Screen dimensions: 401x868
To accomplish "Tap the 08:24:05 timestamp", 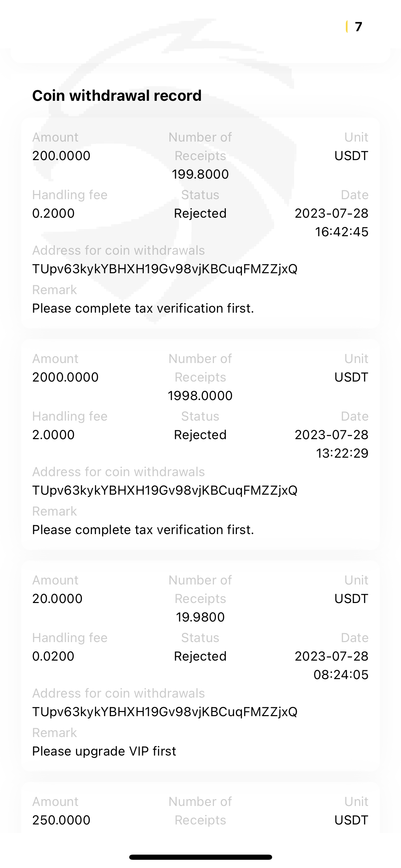I will pos(341,675).
